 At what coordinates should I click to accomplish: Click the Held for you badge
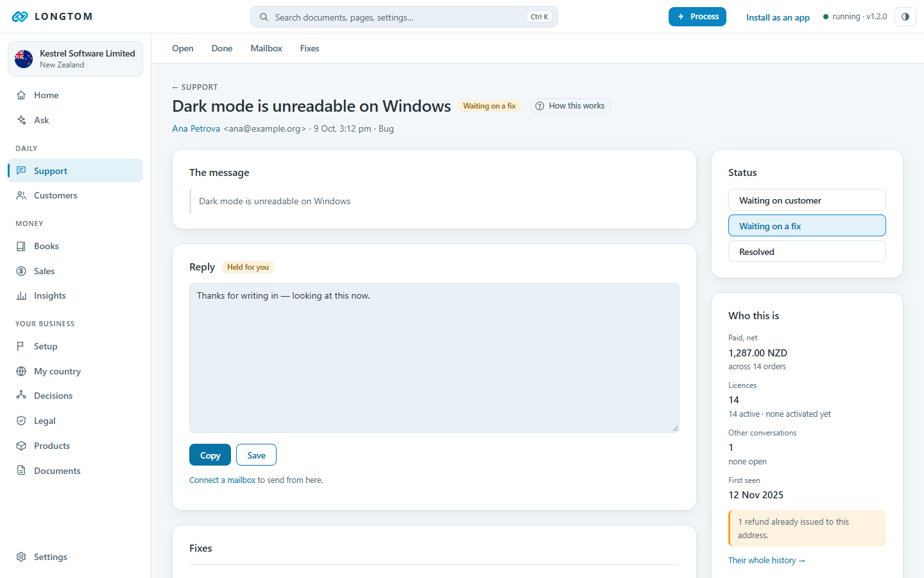(x=248, y=267)
